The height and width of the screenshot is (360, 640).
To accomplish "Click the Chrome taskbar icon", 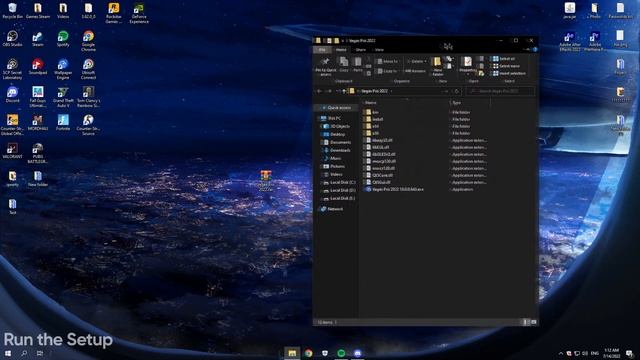I will pos(309,353).
